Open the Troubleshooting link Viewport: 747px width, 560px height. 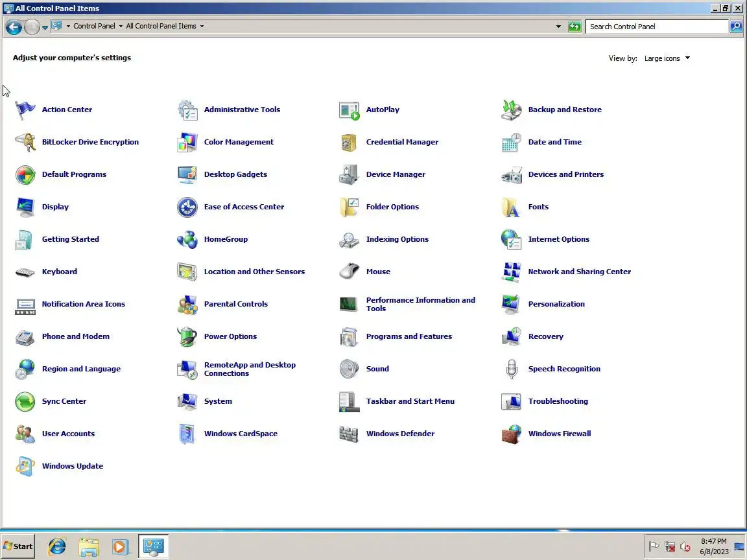pyautogui.click(x=558, y=401)
